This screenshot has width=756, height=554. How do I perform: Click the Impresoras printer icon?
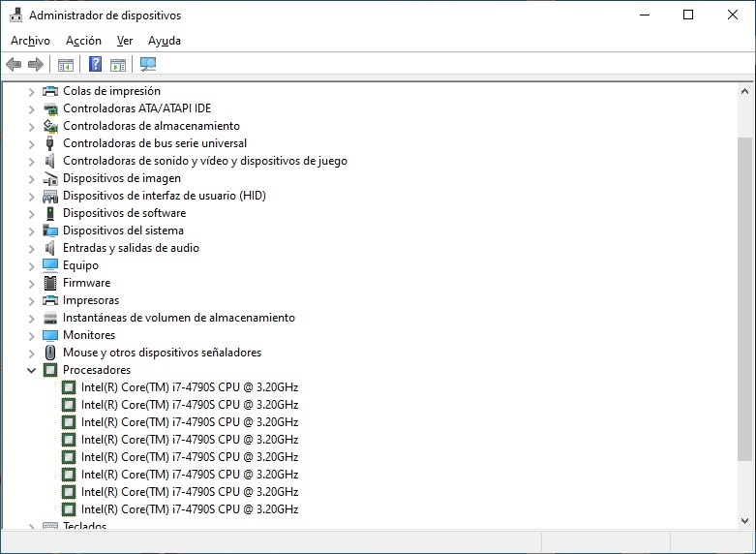[51, 300]
